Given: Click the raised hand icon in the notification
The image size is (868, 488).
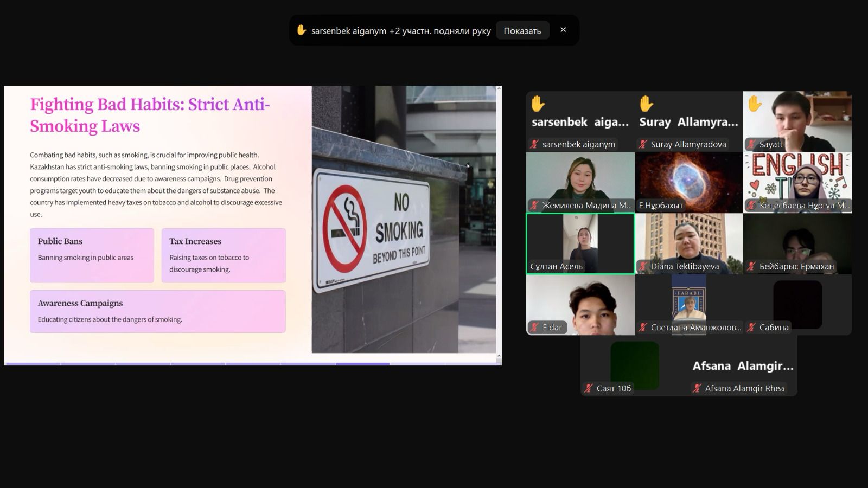Looking at the screenshot, I should tap(301, 30).
